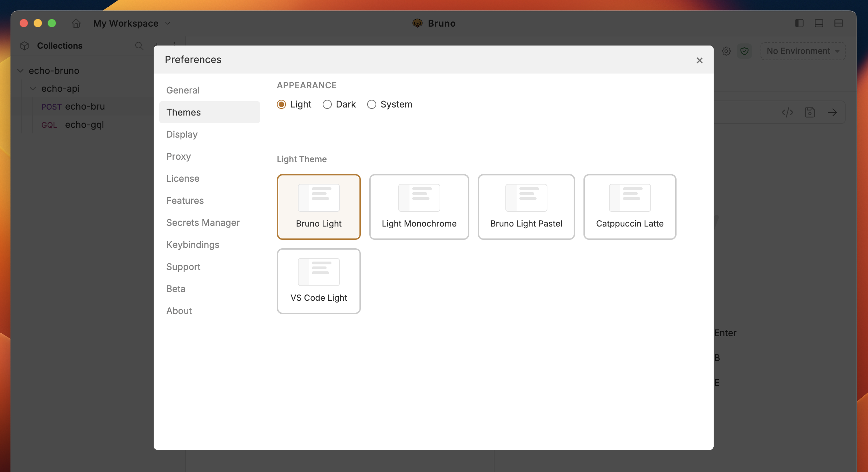Click the settings gear icon

coord(726,51)
